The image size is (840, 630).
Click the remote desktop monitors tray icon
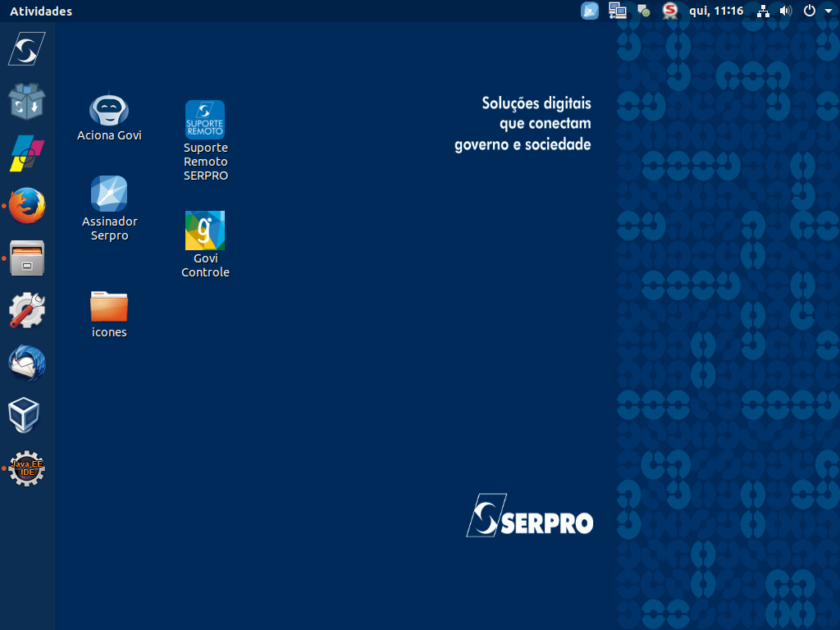(x=617, y=11)
